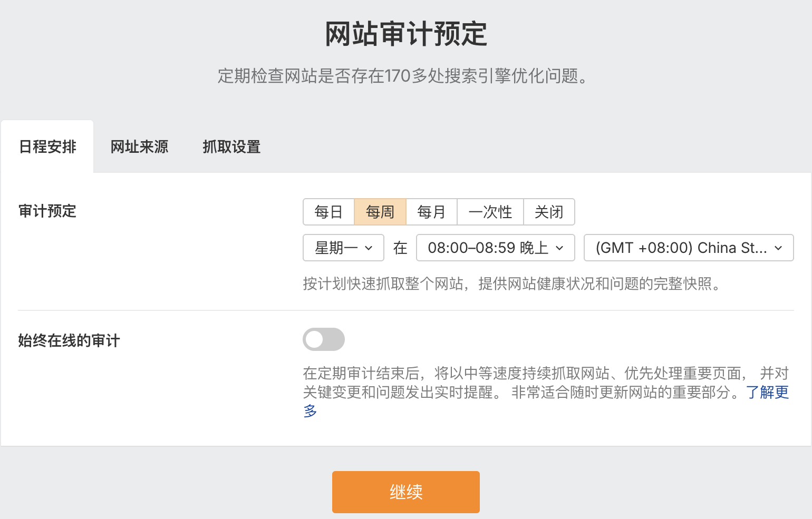Open the 抓取设置 tab

(231, 146)
